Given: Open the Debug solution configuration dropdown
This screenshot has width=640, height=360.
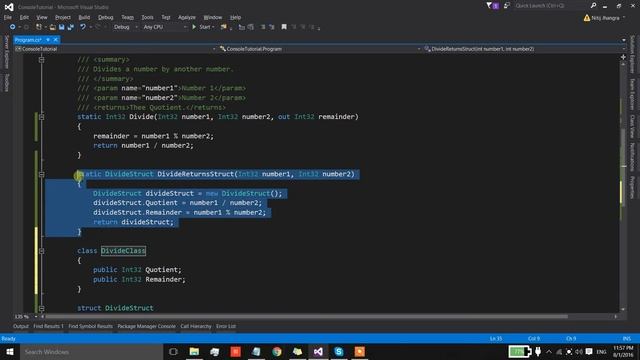Looking at the screenshot, I should tap(125, 27).
